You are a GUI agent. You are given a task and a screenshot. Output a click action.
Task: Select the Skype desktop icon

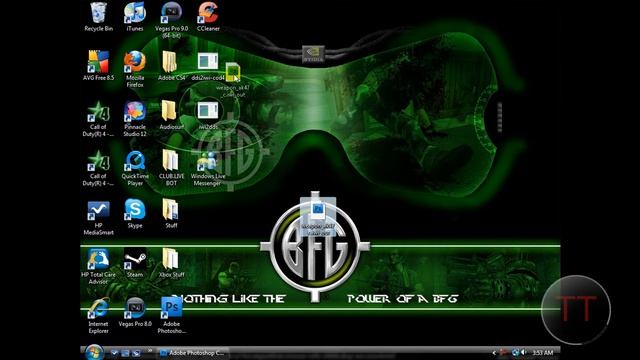click(x=135, y=213)
